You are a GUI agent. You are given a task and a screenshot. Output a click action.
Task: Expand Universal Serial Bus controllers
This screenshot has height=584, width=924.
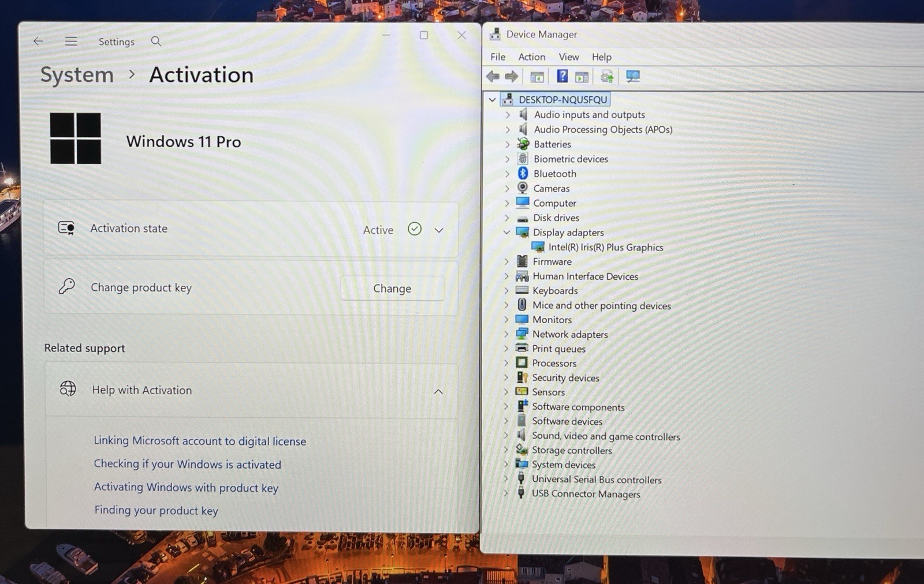pyautogui.click(x=506, y=478)
